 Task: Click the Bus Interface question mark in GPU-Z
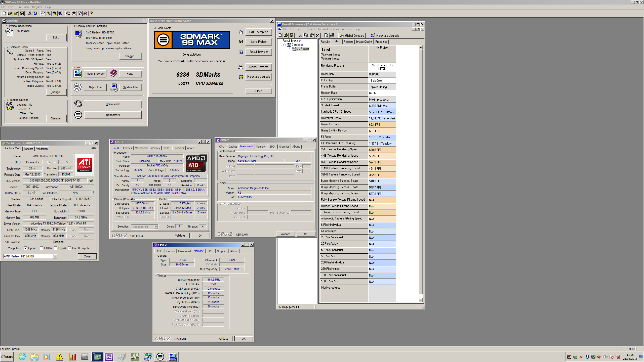pos(93,193)
